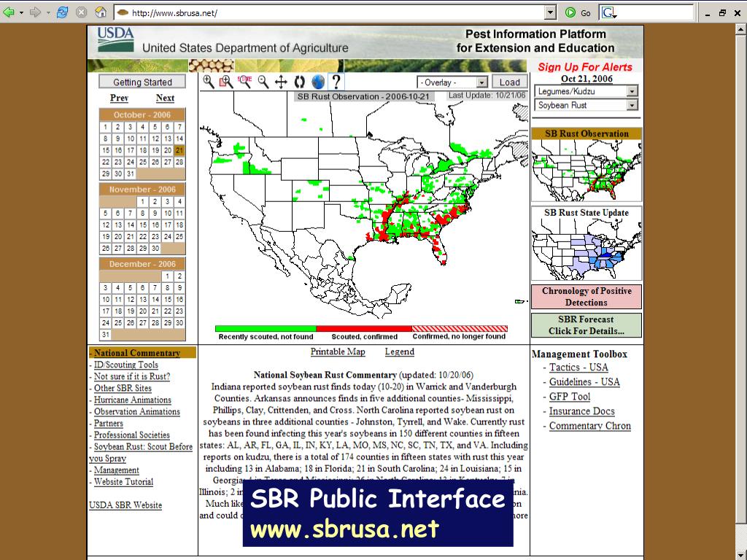
Task: Click browser Home button
Action: pyautogui.click(x=101, y=12)
